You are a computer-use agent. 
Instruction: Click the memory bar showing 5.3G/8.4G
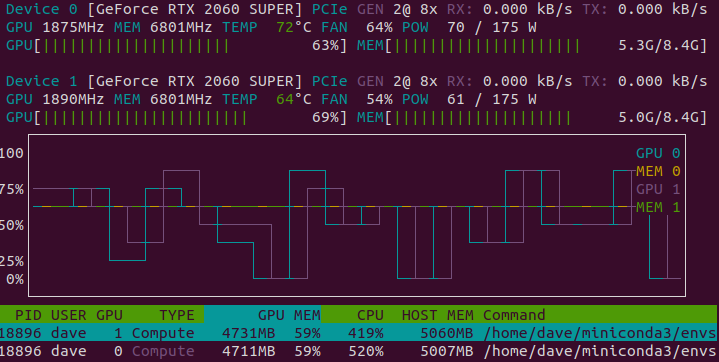pyautogui.click(x=532, y=46)
